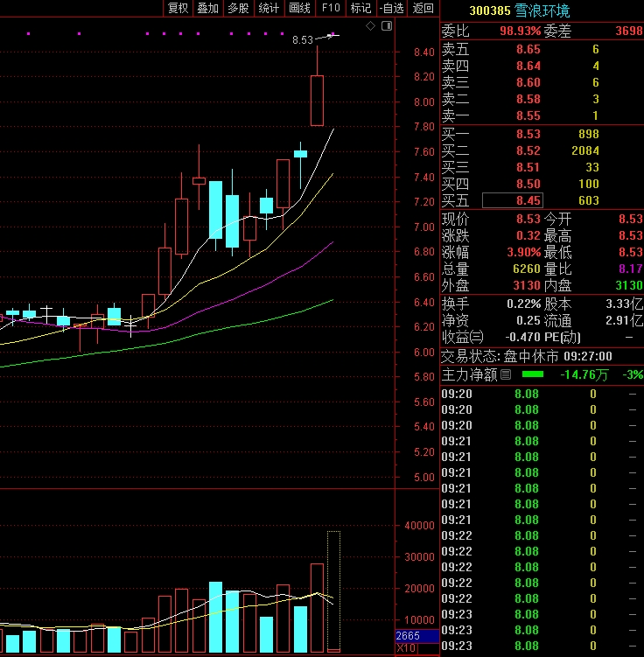Click the X10 volume scale label
Screen dimensions: 644x657
pos(406,647)
